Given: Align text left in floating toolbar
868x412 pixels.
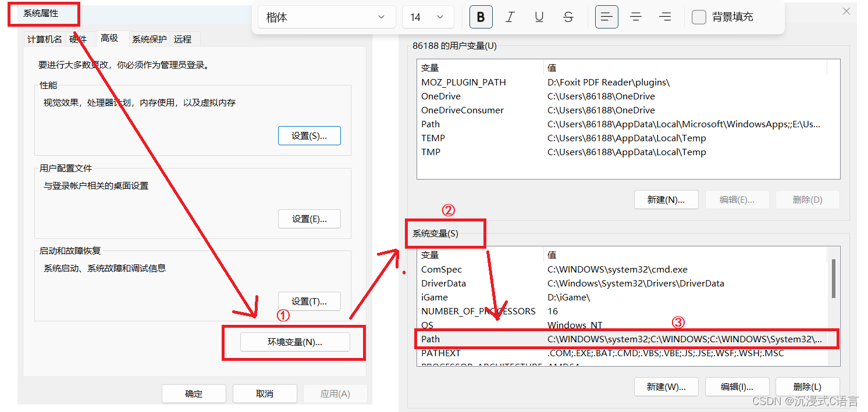Looking at the screenshot, I should click(x=607, y=17).
